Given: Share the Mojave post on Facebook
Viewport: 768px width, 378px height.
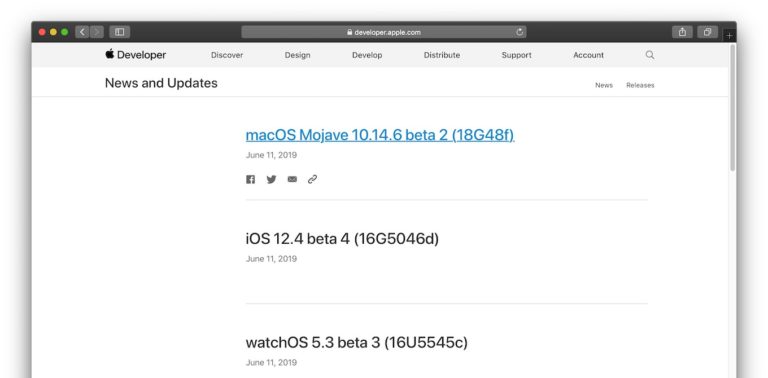Looking at the screenshot, I should click(250, 179).
